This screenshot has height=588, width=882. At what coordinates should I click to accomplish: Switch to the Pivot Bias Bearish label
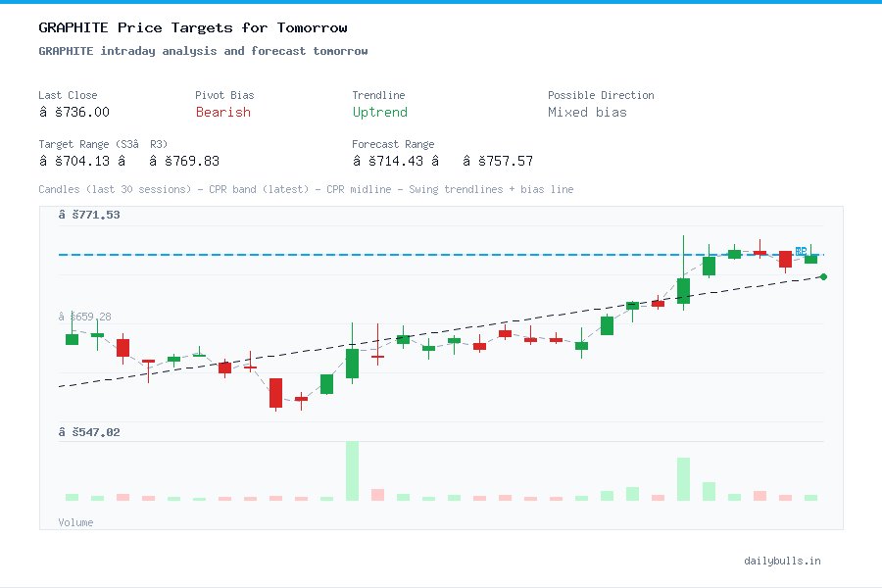pyautogui.click(x=222, y=113)
